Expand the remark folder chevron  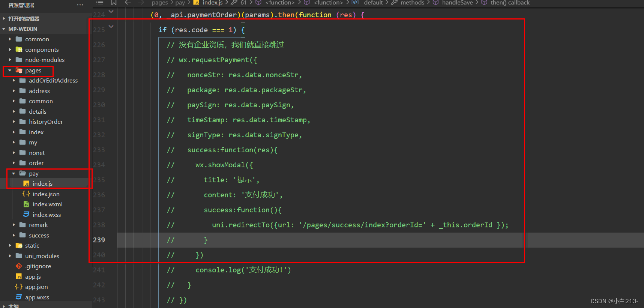(x=14, y=225)
